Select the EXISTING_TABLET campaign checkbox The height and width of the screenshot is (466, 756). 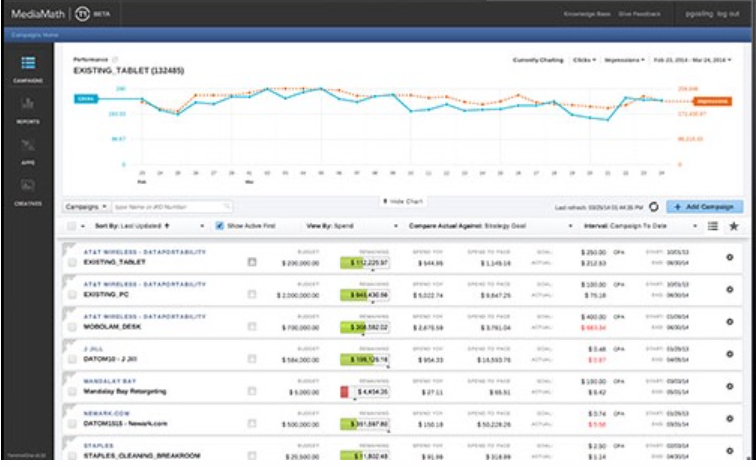click(x=72, y=263)
